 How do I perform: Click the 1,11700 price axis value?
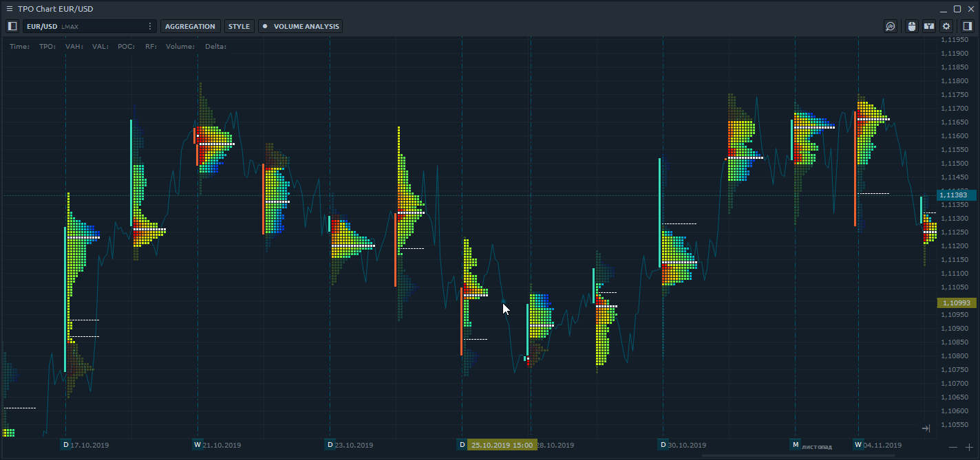click(956, 109)
